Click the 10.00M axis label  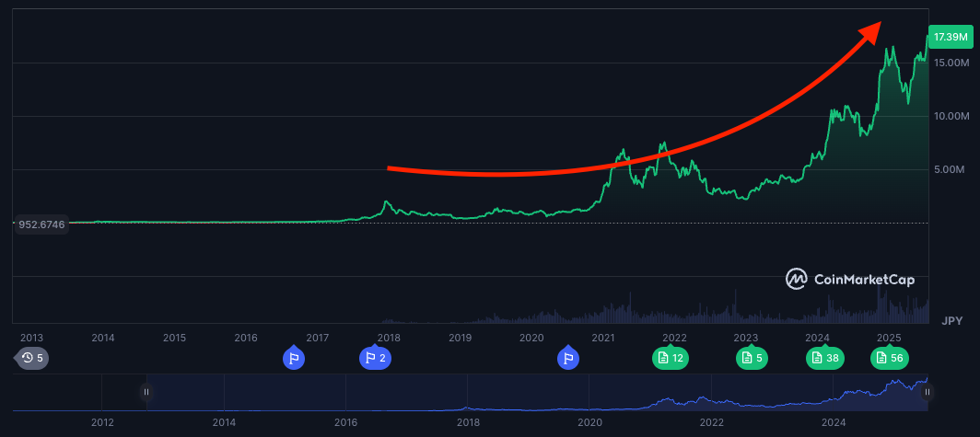click(951, 116)
